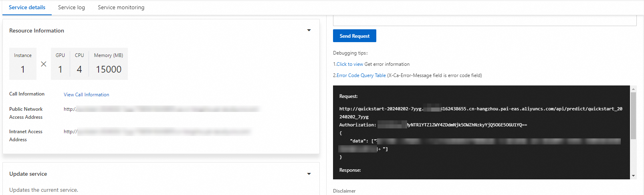Image resolution: width=644 pixels, height=195 pixels.
Task: Click the Memory (MB) value 15000
Action: click(x=109, y=69)
